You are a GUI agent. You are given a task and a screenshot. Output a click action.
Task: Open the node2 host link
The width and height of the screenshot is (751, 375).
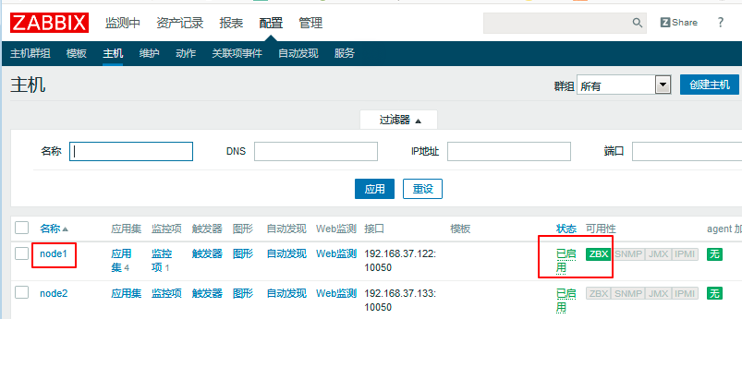pyautogui.click(x=54, y=293)
